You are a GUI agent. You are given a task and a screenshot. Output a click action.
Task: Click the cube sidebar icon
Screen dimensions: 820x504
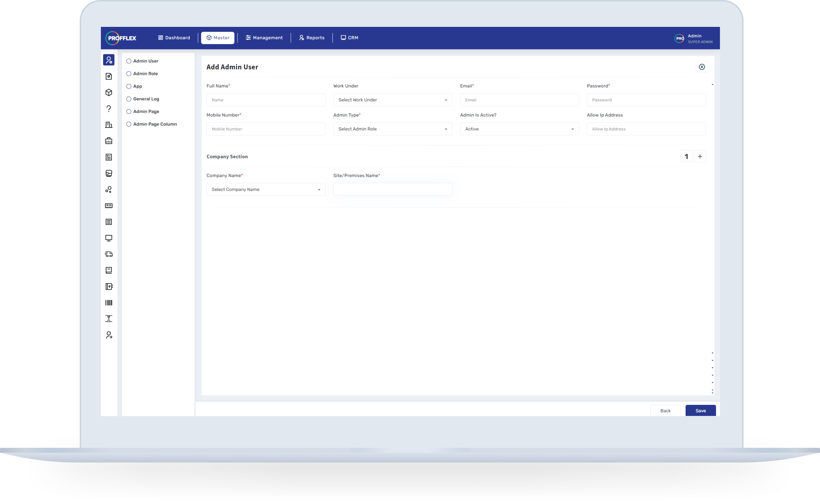(x=109, y=93)
